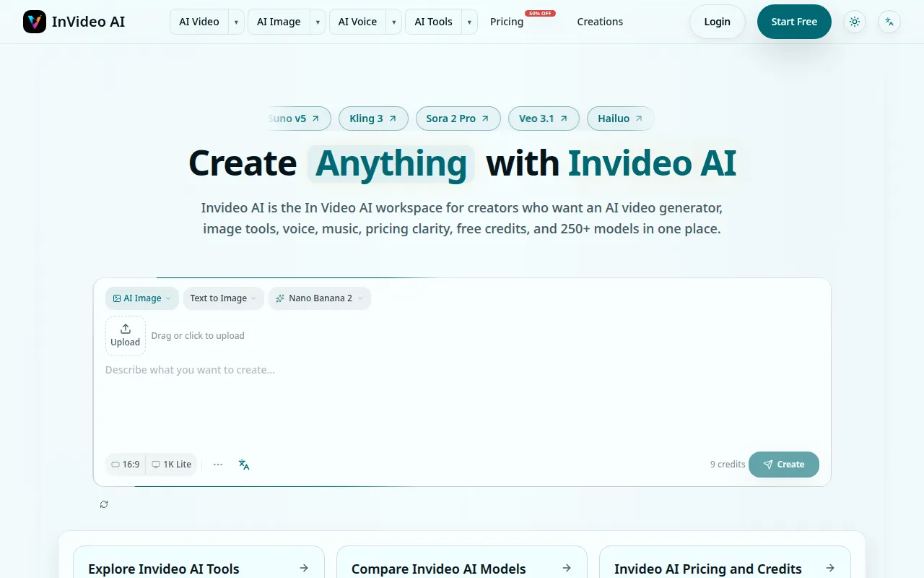924x578 pixels.
Task: Click the Upload icon box
Action: 126,336
